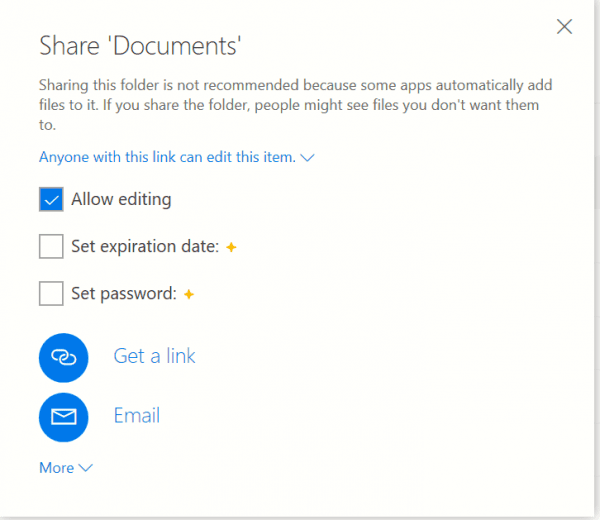The width and height of the screenshot is (600, 520).
Task: Click the blue chain link circle icon
Action: (x=64, y=357)
